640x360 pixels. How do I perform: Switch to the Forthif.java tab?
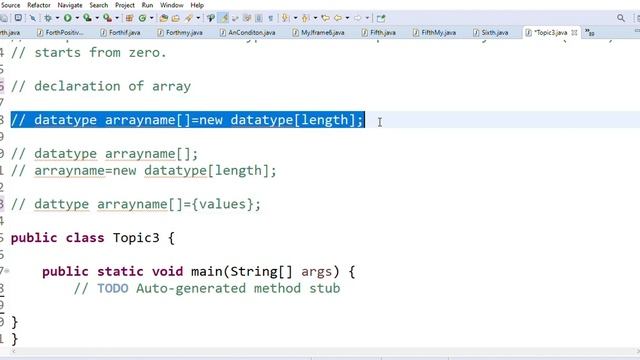coord(120,33)
